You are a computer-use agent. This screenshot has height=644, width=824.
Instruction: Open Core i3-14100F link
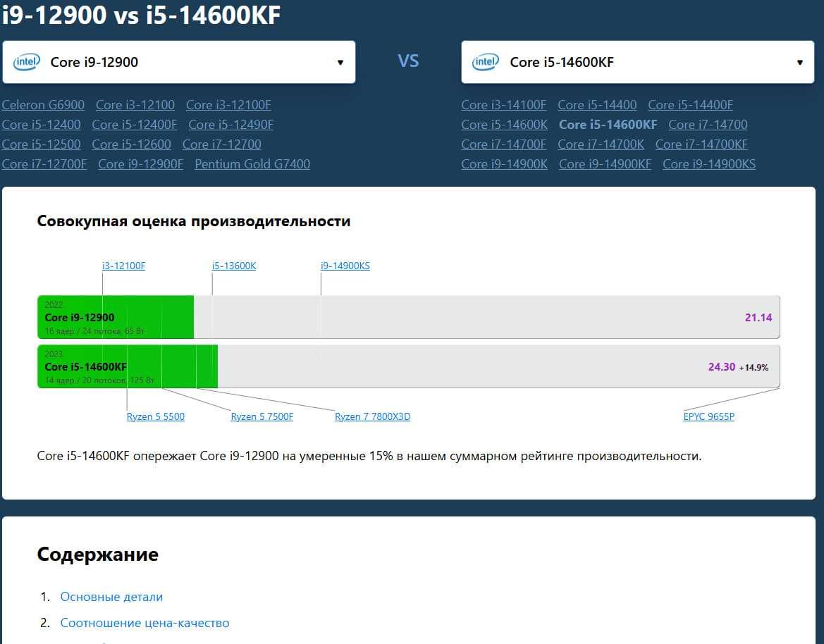tap(504, 104)
